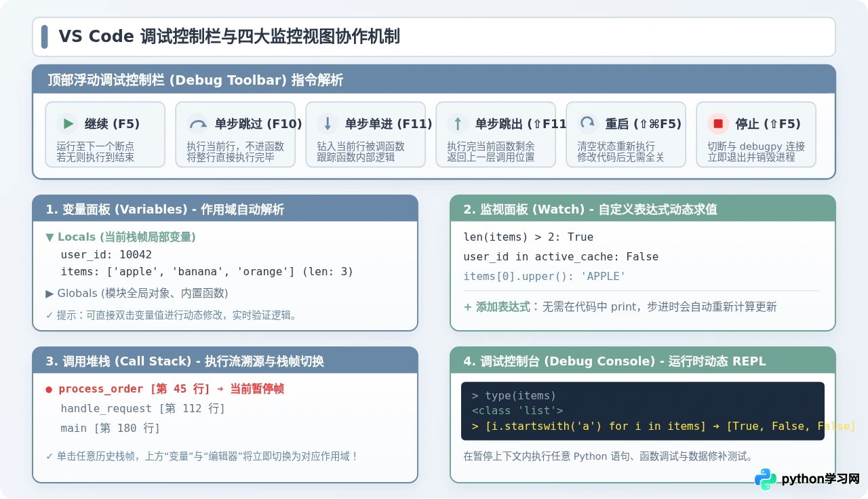
Task: Click the 监视面板 (Watch) panel header
Action: 643,209
